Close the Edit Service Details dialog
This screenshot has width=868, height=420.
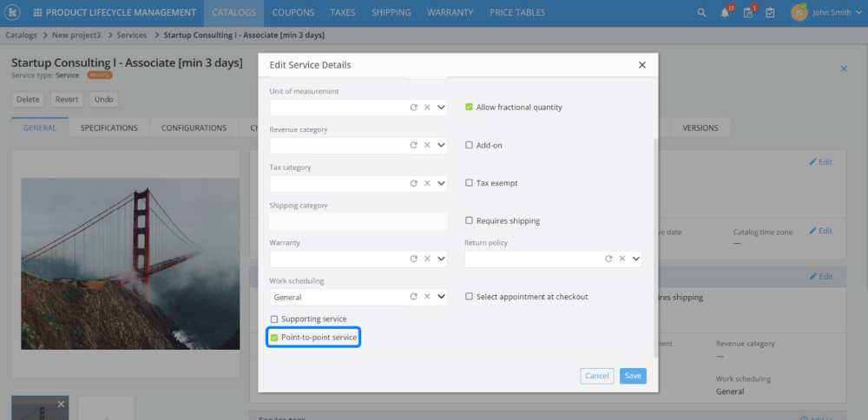642,65
